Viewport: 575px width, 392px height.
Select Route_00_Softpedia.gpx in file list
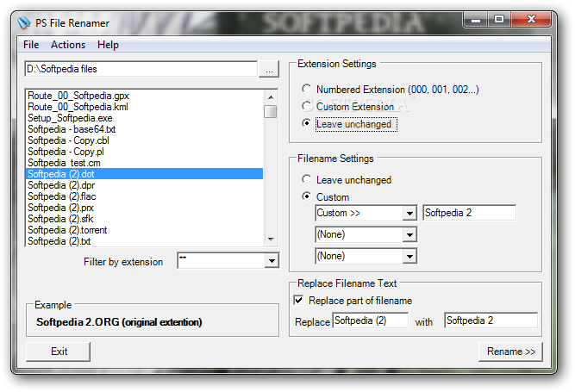[x=145, y=96]
